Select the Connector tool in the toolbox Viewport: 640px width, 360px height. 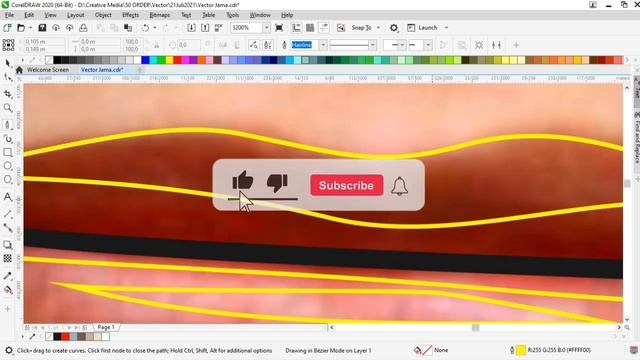8,228
